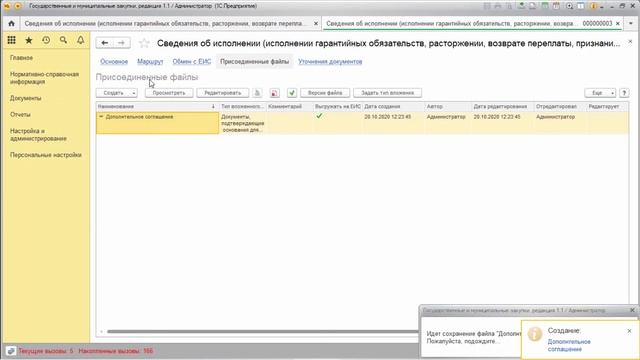Open the open tabs list arrow

[631, 24]
